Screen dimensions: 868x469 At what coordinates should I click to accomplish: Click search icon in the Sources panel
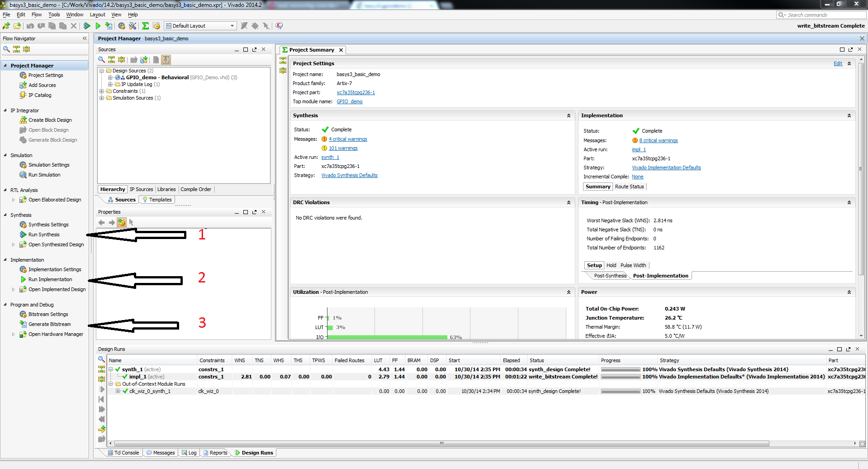101,60
